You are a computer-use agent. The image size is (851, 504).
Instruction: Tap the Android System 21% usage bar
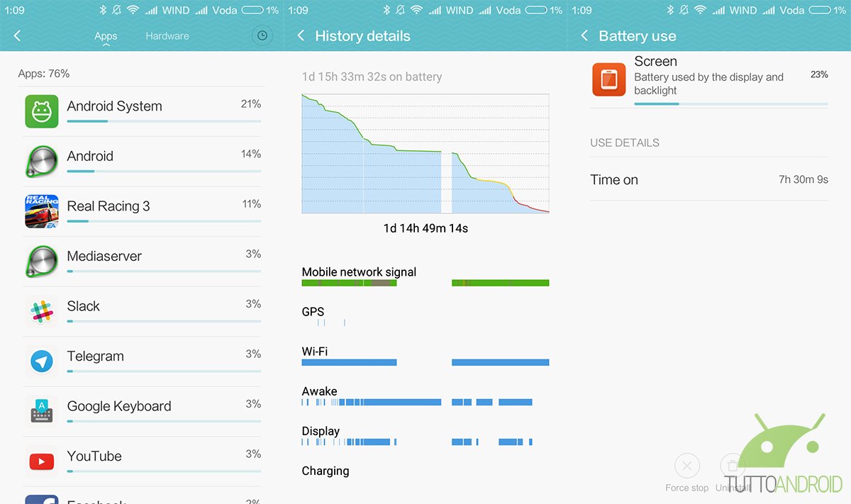tap(164, 121)
